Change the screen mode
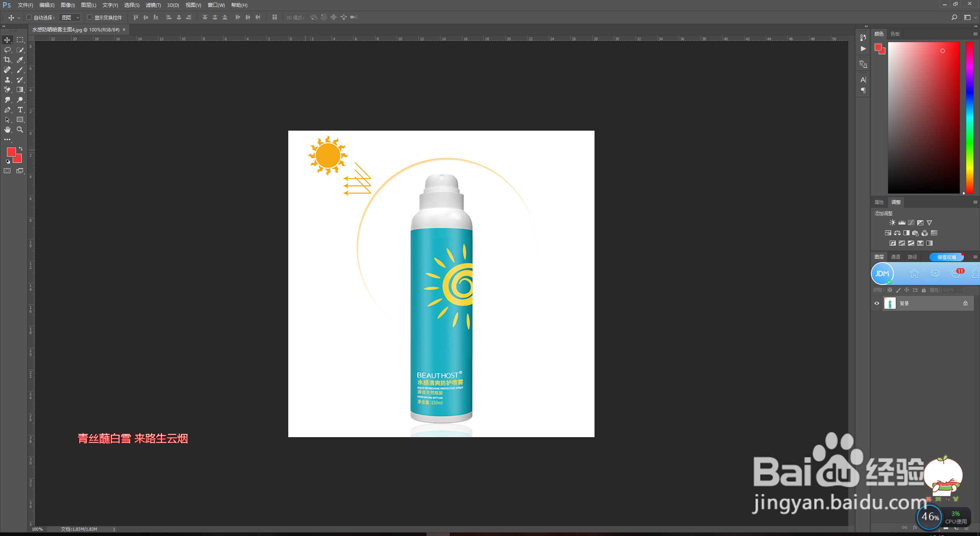This screenshot has width=980, height=536. 20,171
